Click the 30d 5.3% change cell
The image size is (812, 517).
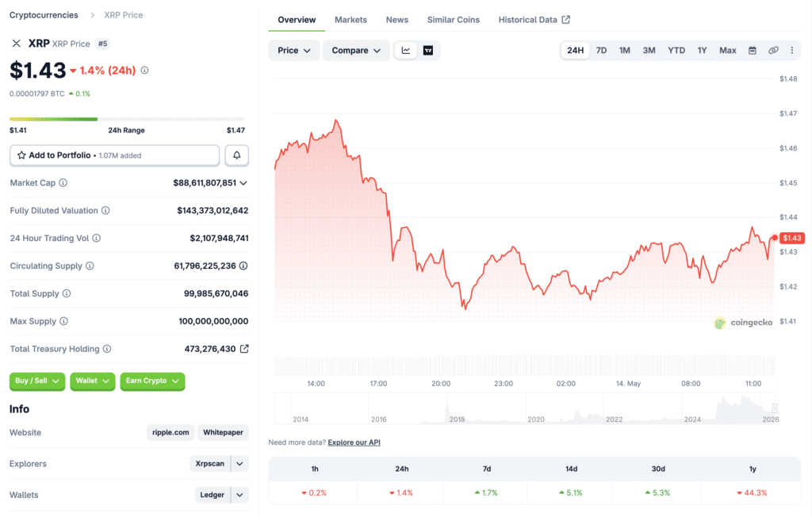click(657, 492)
